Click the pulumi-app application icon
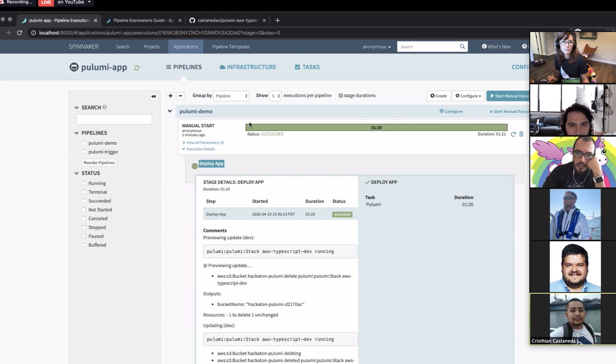616x364 pixels. click(x=74, y=67)
